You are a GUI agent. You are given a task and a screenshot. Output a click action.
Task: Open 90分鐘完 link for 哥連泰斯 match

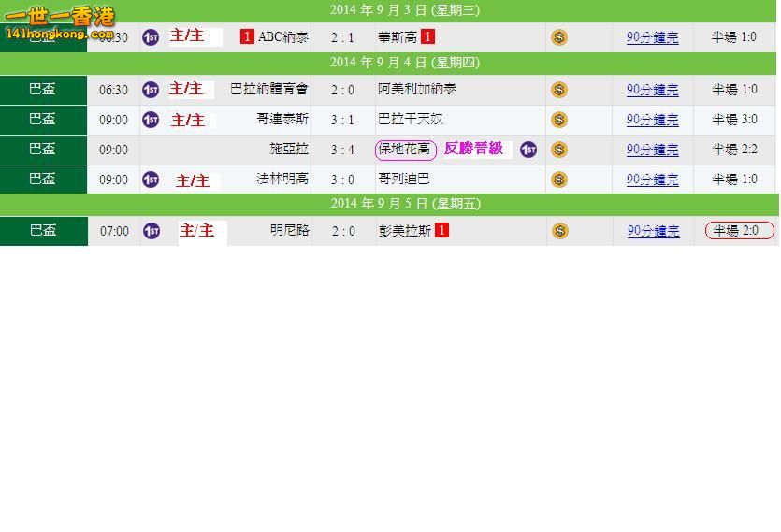pyautogui.click(x=653, y=120)
